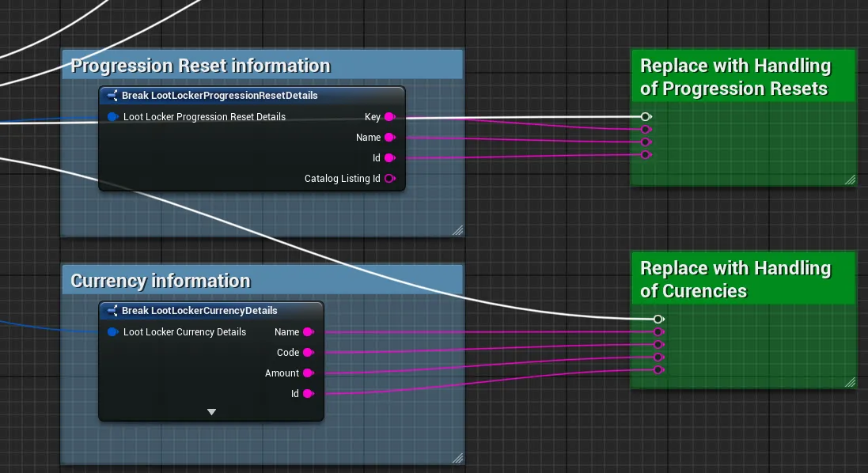868x473 pixels.
Task: Select Replace with Handling of Progression Resets comment
Action: tap(744, 77)
